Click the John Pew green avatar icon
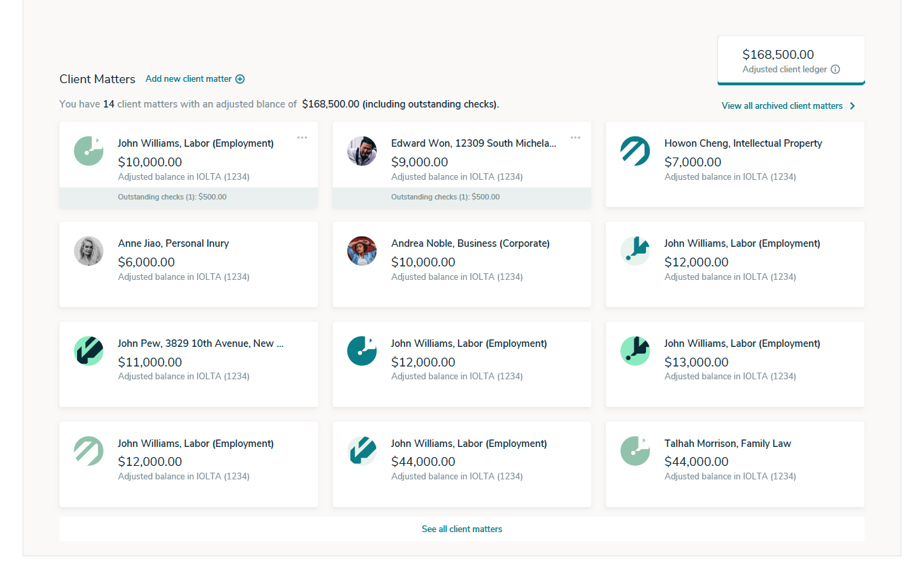 click(x=89, y=351)
